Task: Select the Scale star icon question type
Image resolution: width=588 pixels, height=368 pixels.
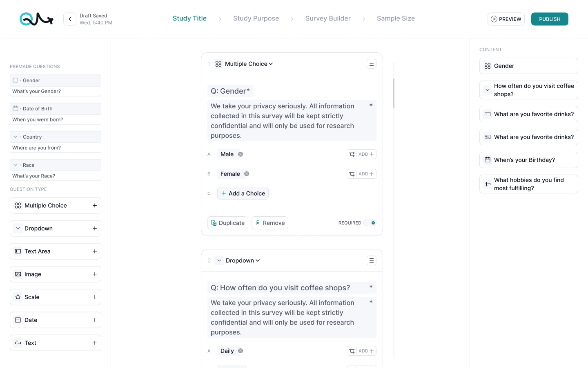Action: pos(18,297)
